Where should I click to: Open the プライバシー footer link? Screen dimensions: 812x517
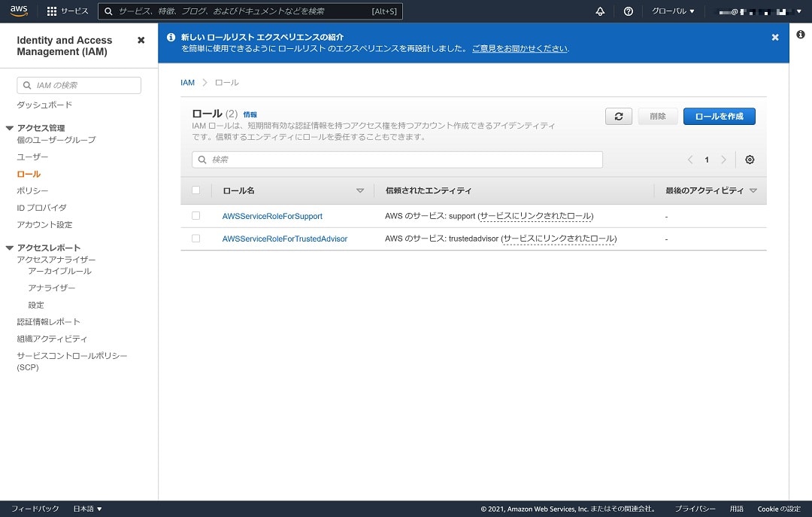pyautogui.click(x=695, y=509)
